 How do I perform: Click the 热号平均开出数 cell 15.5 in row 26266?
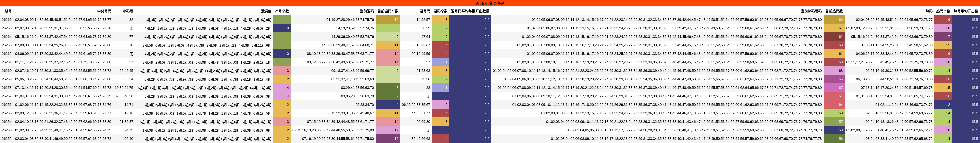point(966,20)
